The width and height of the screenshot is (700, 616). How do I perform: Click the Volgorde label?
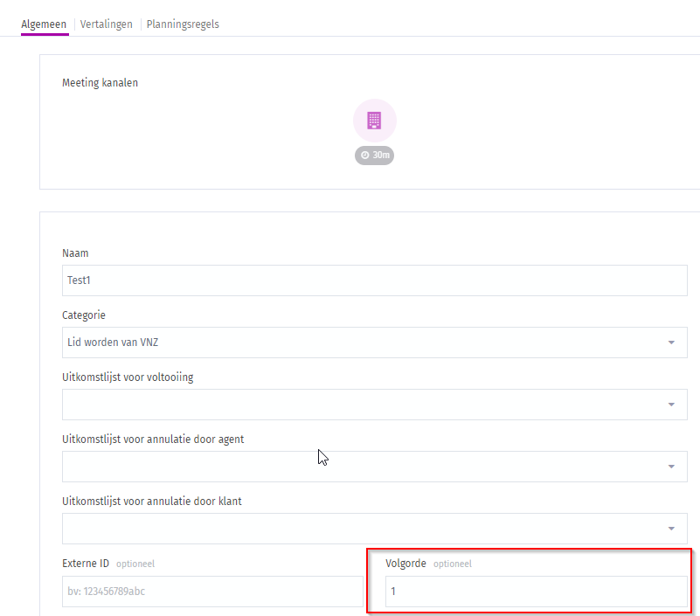click(x=405, y=564)
